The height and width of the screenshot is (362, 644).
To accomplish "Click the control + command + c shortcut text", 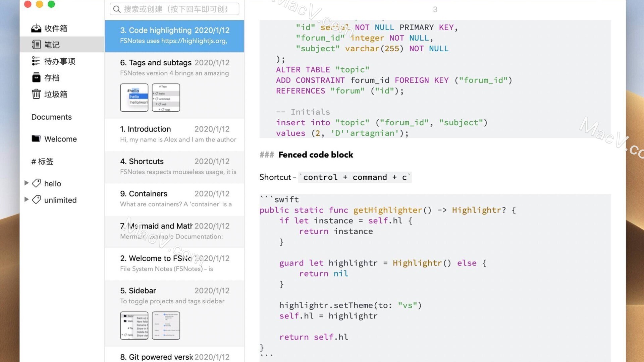I will 355,177.
